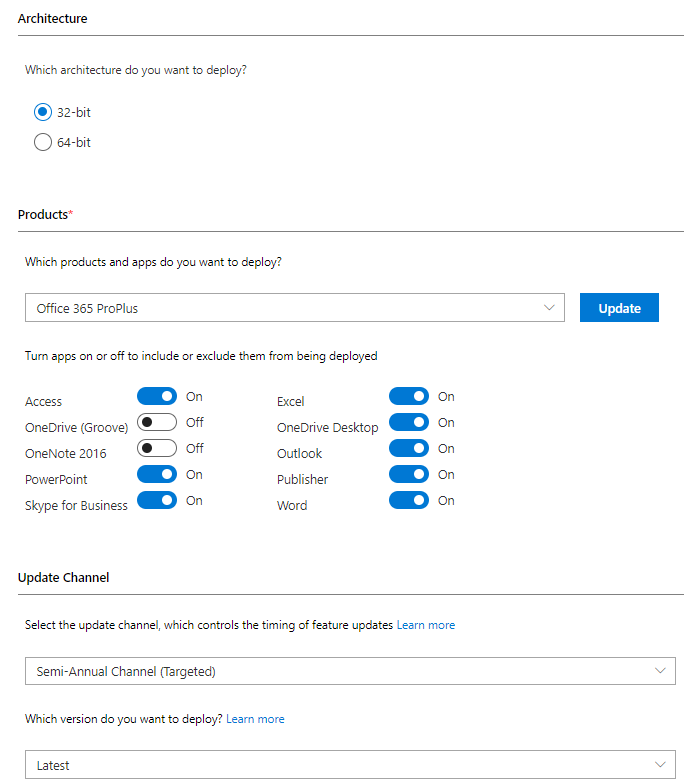Turn off the Outlook toggle
Image resolution: width=697 pixels, height=784 pixels.
click(409, 448)
